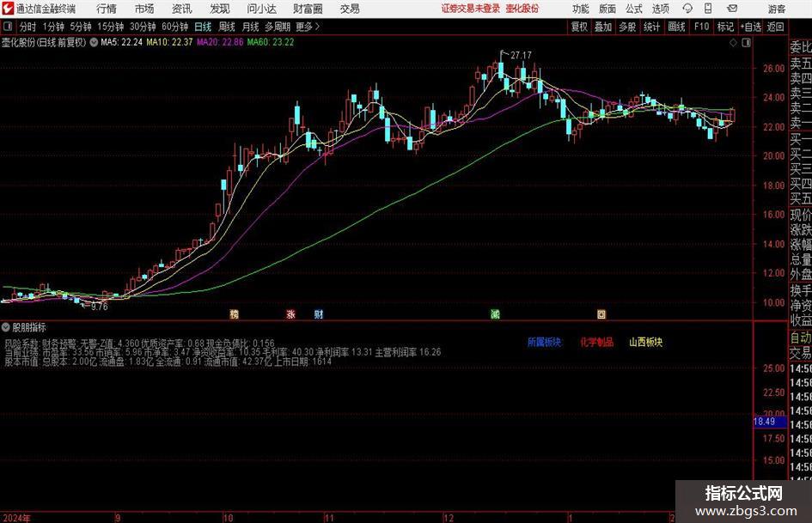Viewport: 812px width, 523px height.
Task: Switch to 1分钟 chart period
Action: point(53,27)
